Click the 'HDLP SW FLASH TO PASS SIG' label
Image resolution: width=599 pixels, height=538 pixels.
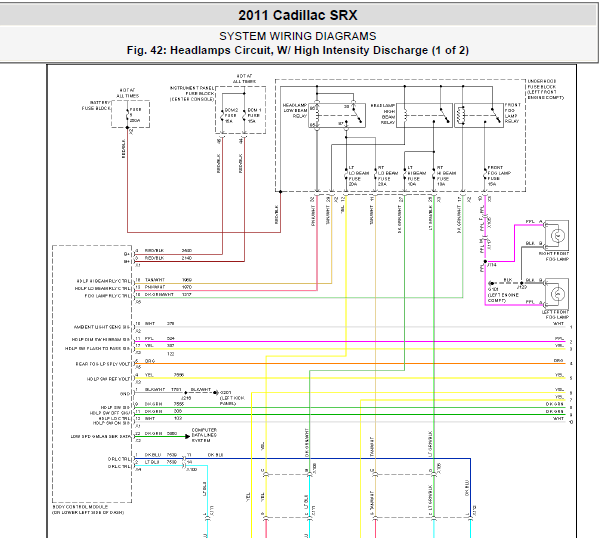coord(97,348)
